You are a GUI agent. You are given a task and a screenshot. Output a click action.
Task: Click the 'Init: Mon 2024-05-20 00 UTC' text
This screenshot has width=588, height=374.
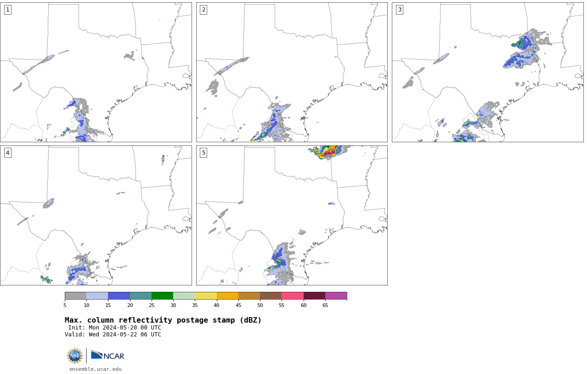115,328
